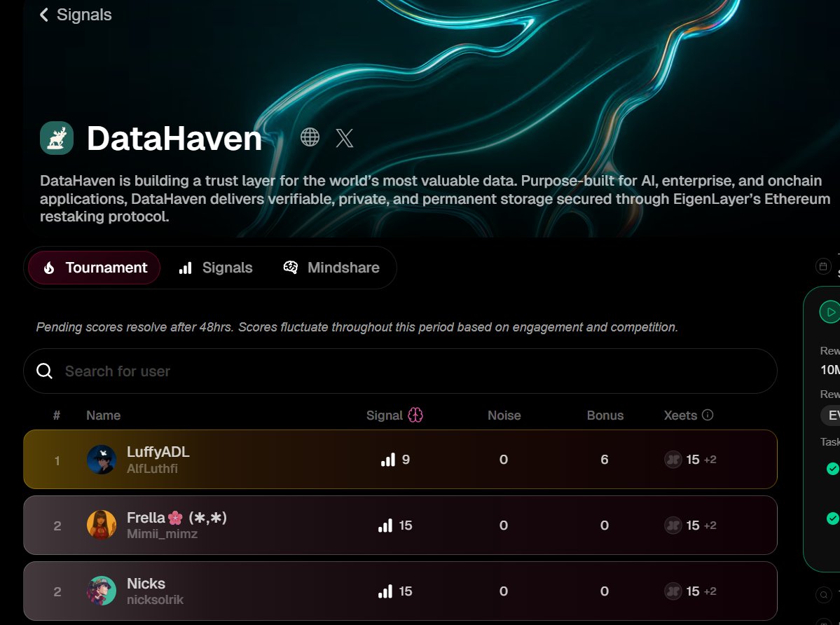
Task: Click the pink brain icon beside Signal
Action: click(415, 415)
